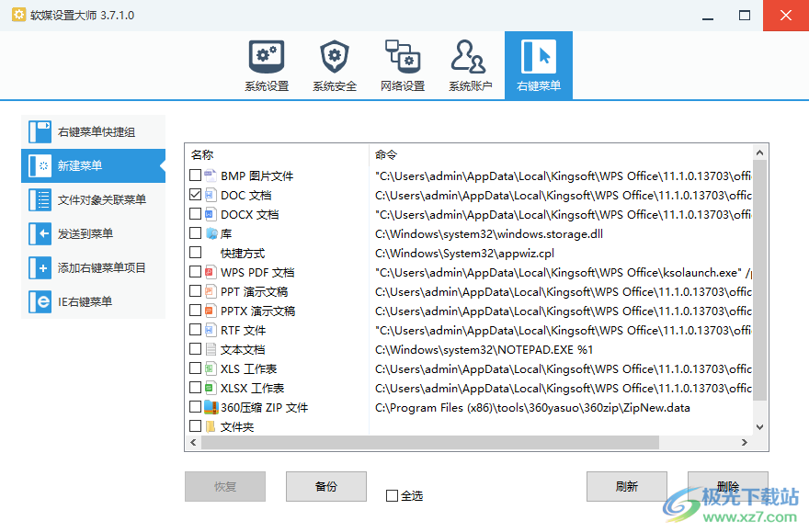The image size is (809, 532).
Task: Check the XLS 工作表 checkbox
Action: (x=195, y=368)
